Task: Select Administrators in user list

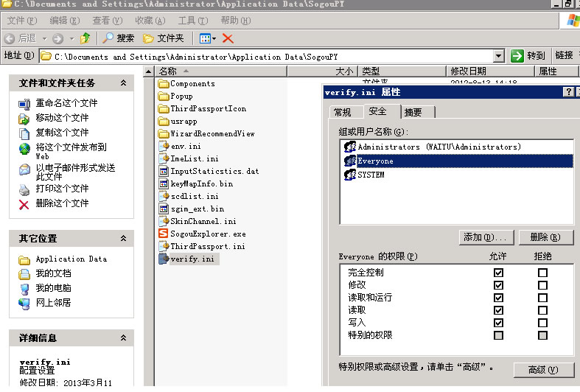Action: pyautogui.click(x=439, y=147)
